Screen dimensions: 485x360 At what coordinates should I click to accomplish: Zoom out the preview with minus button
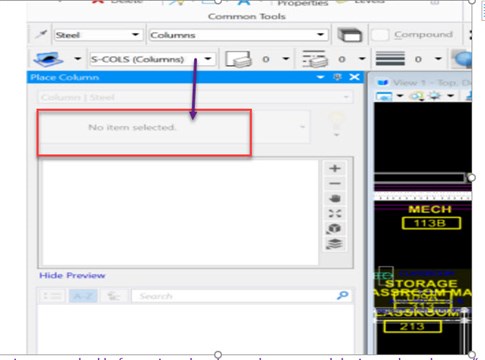coord(335,184)
